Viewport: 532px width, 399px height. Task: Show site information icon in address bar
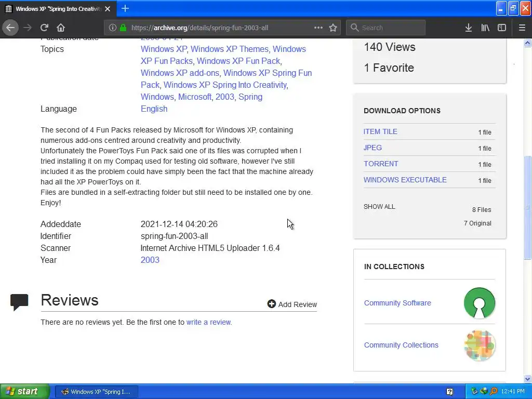(112, 28)
